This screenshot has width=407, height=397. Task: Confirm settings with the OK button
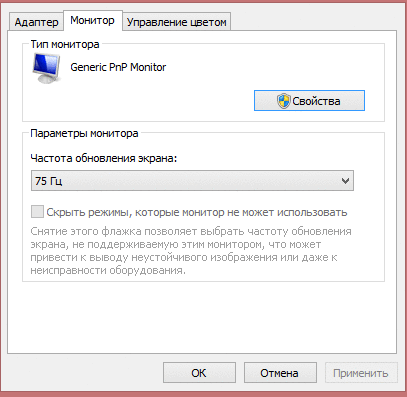click(199, 373)
